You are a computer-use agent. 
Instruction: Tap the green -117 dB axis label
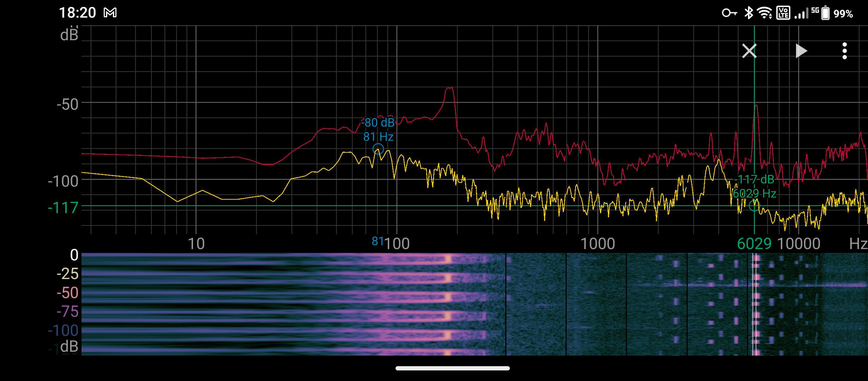click(63, 208)
